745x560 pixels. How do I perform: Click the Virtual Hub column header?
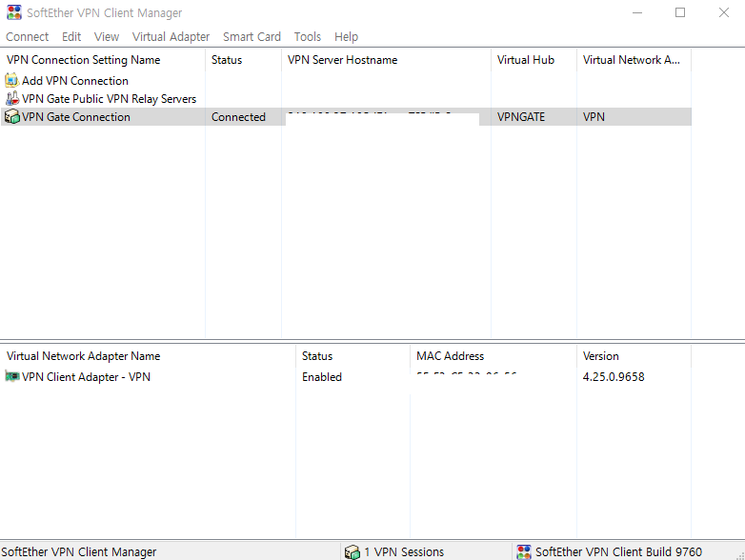[x=534, y=60]
